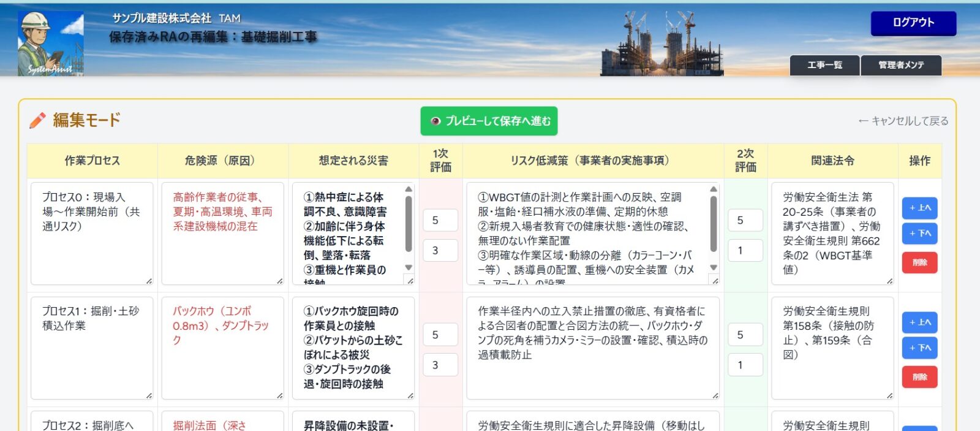The height and width of the screenshot is (431, 980).
Task: Delete プロセス0 row with red 削除
Action: tap(919, 262)
